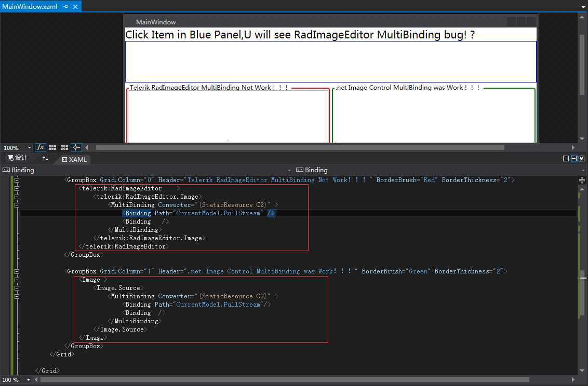Click code editor horizontal scrollbar left arrow
The width and height of the screenshot is (588, 386).
[x=36, y=380]
